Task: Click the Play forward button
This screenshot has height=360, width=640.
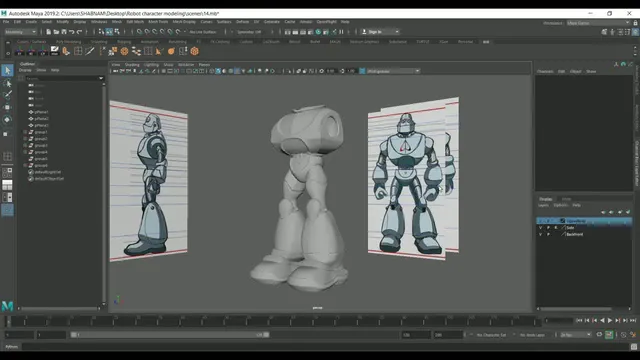Action: [x=610, y=321]
